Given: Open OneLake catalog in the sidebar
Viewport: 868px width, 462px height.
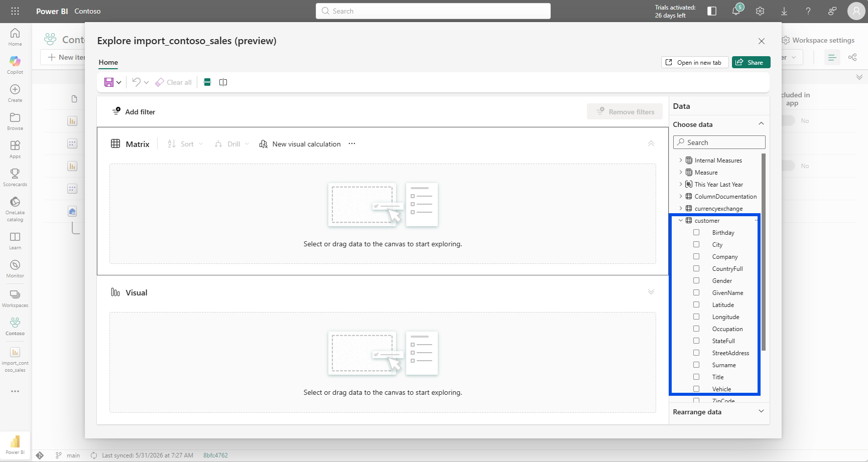Looking at the screenshot, I should pos(15,209).
